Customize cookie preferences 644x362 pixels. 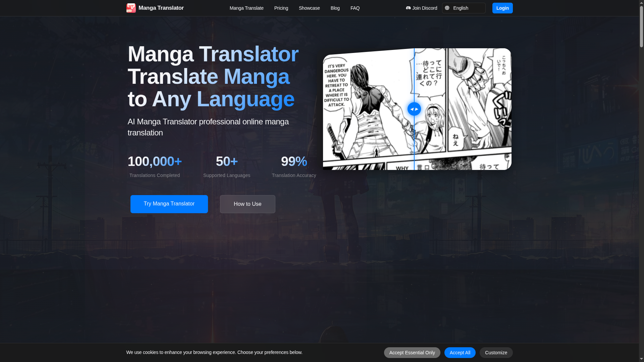(x=496, y=352)
